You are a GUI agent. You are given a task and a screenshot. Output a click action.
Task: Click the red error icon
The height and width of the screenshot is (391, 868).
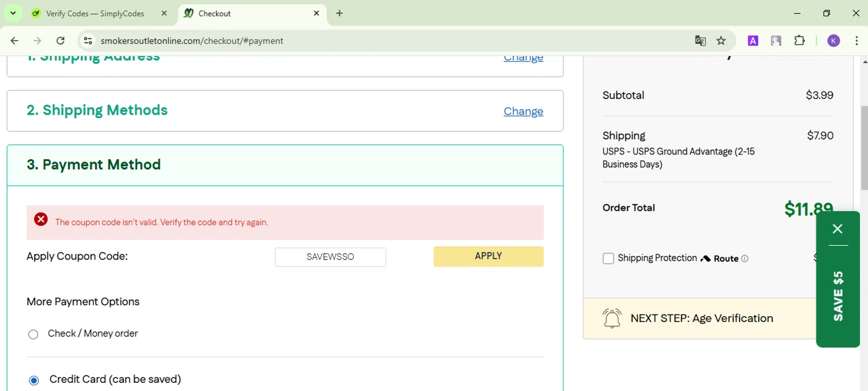click(x=41, y=219)
